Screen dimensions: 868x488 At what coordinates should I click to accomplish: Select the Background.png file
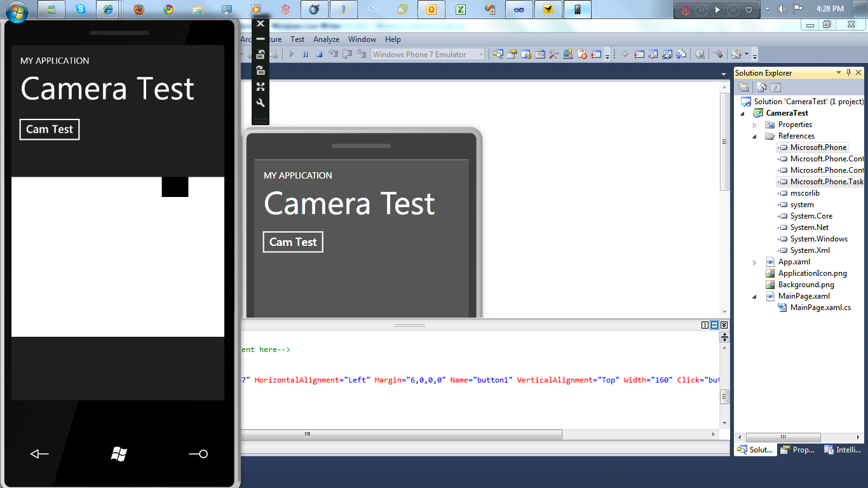(806, 285)
